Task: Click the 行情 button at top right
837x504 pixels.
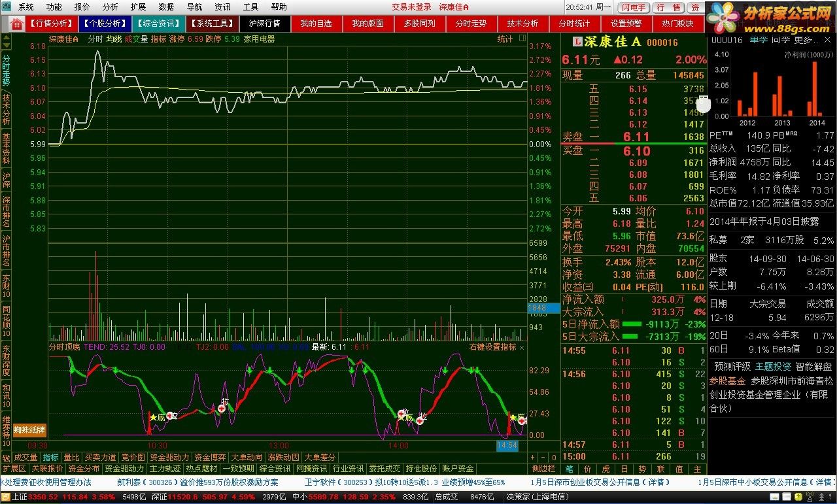Action: click(668, 7)
